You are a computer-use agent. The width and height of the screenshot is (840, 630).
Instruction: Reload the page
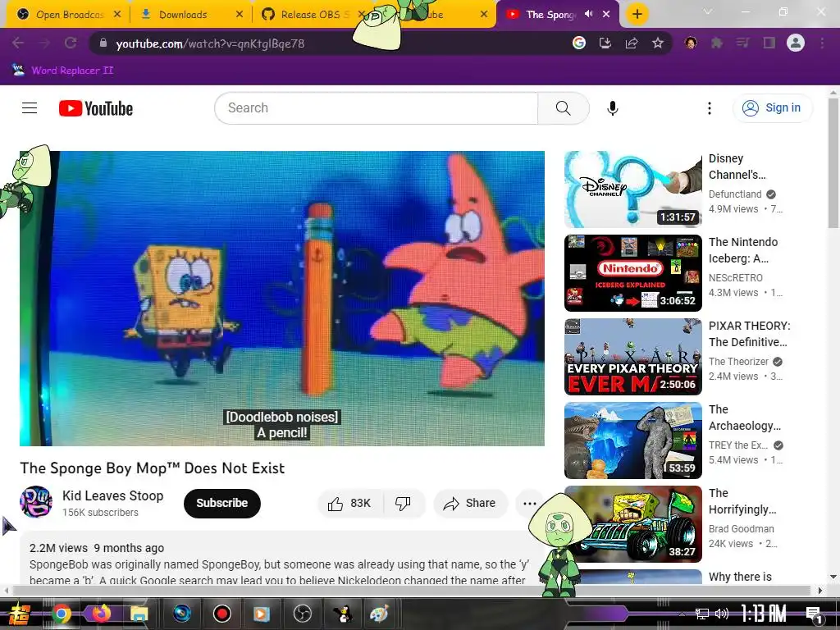pyautogui.click(x=71, y=43)
